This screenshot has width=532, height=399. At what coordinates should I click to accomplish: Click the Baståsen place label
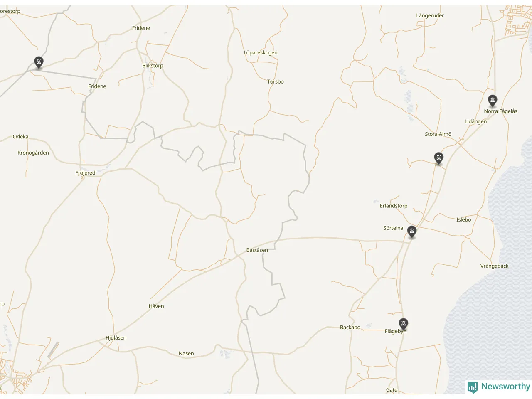(x=257, y=250)
